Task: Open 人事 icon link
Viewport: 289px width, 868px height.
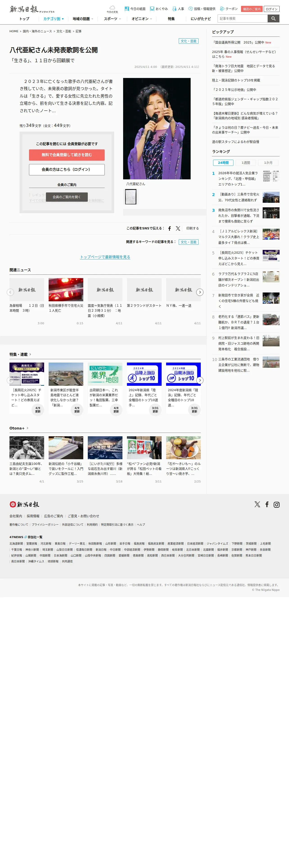Action: point(178,9)
